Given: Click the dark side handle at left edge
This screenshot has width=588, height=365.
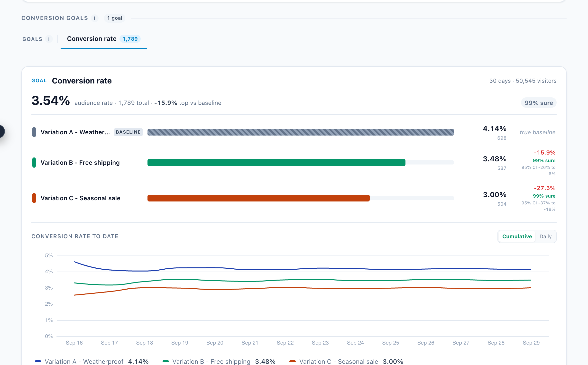Looking at the screenshot, I should tap(2, 131).
